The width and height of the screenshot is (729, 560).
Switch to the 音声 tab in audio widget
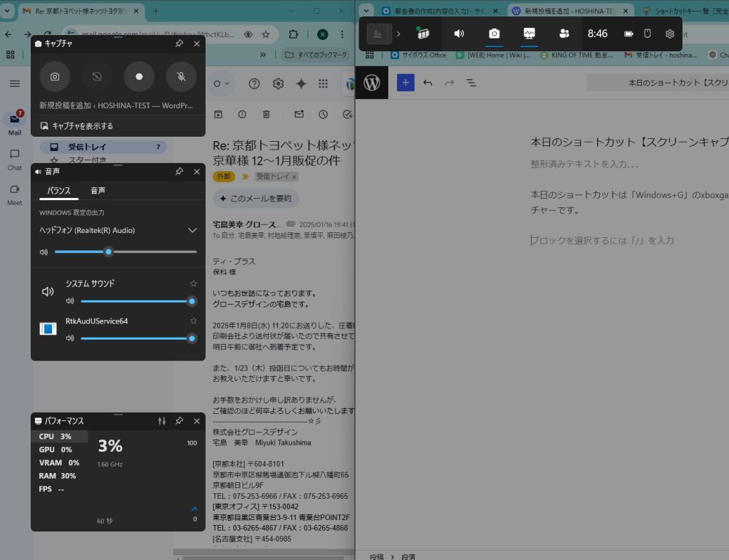[98, 191]
